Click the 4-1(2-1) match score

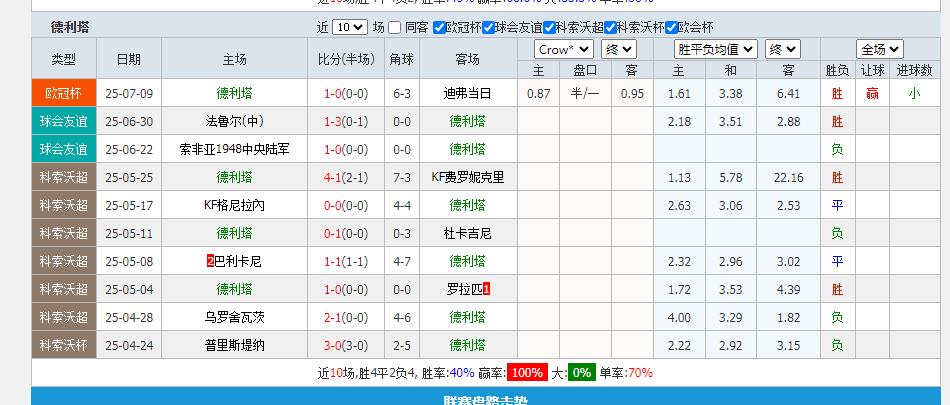344,177
